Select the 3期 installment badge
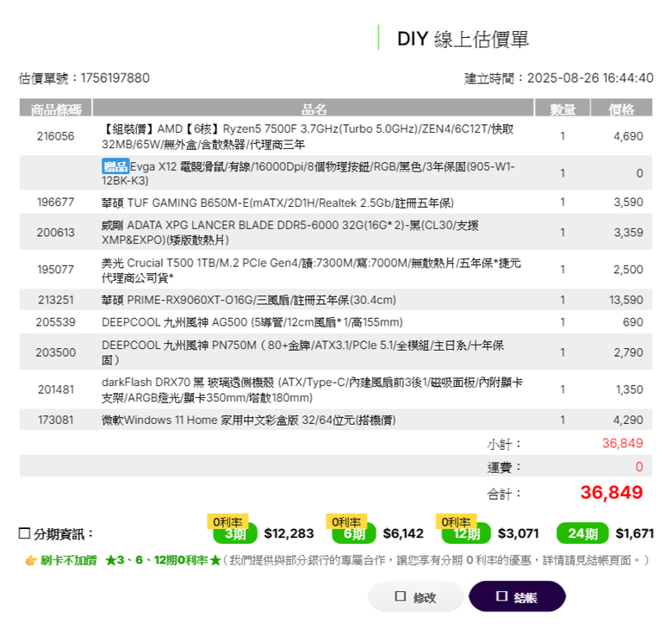Viewport: 672px width, 629px height. pyautogui.click(x=235, y=534)
